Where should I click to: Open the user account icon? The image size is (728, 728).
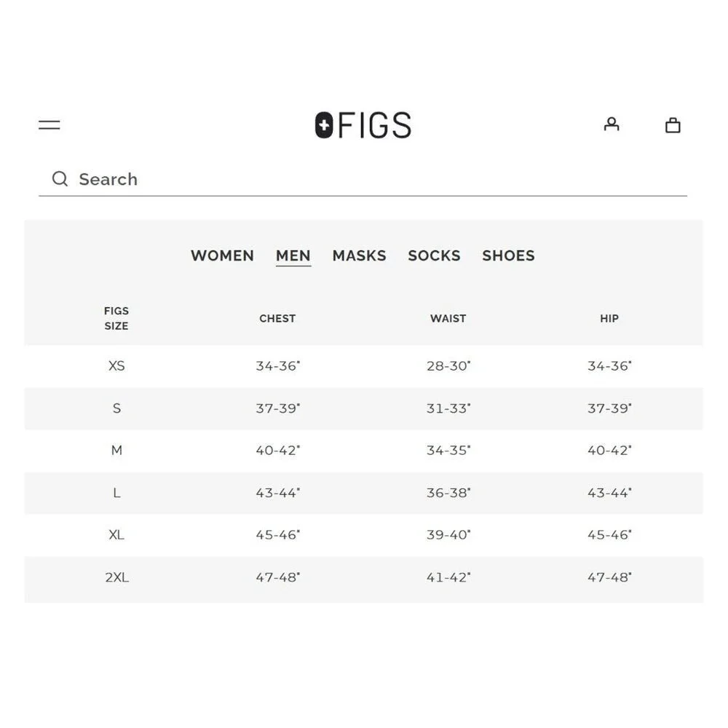click(612, 124)
